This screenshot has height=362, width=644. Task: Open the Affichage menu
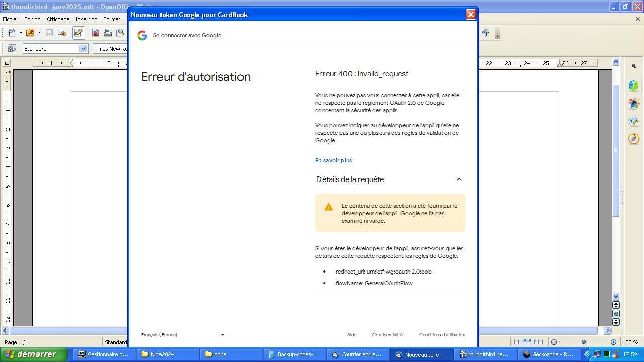click(58, 19)
